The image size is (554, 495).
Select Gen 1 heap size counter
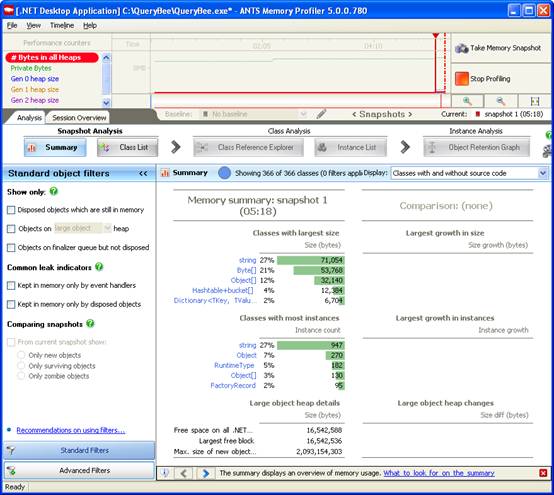[x=35, y=90]
